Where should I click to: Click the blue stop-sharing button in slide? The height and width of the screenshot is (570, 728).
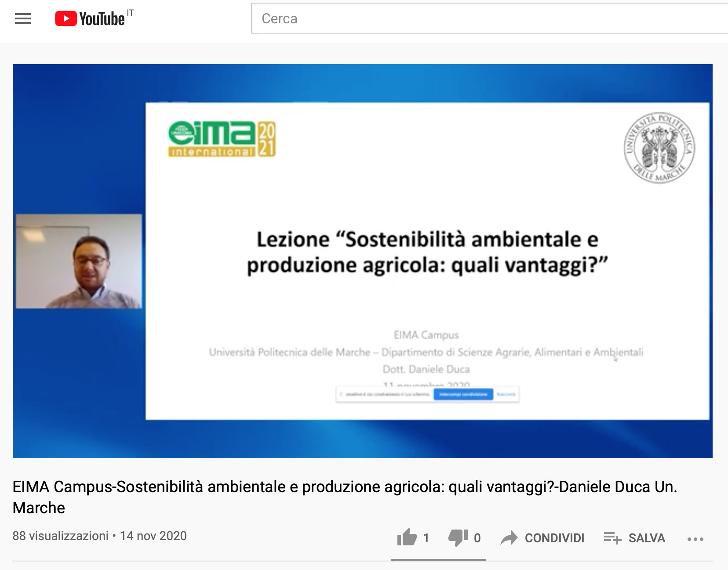pyautogui.click(x=463, y=394)
